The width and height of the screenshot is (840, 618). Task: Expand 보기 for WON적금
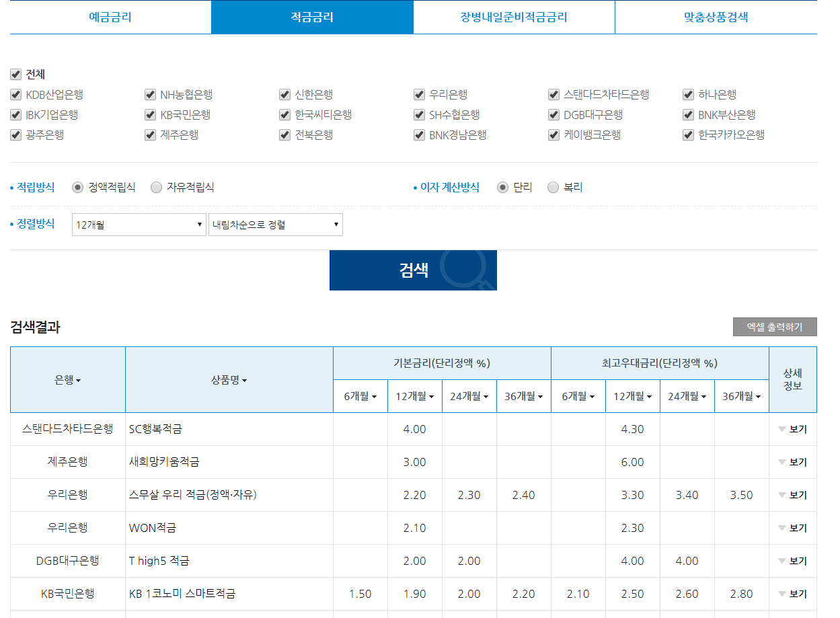(x=793, y=528)
